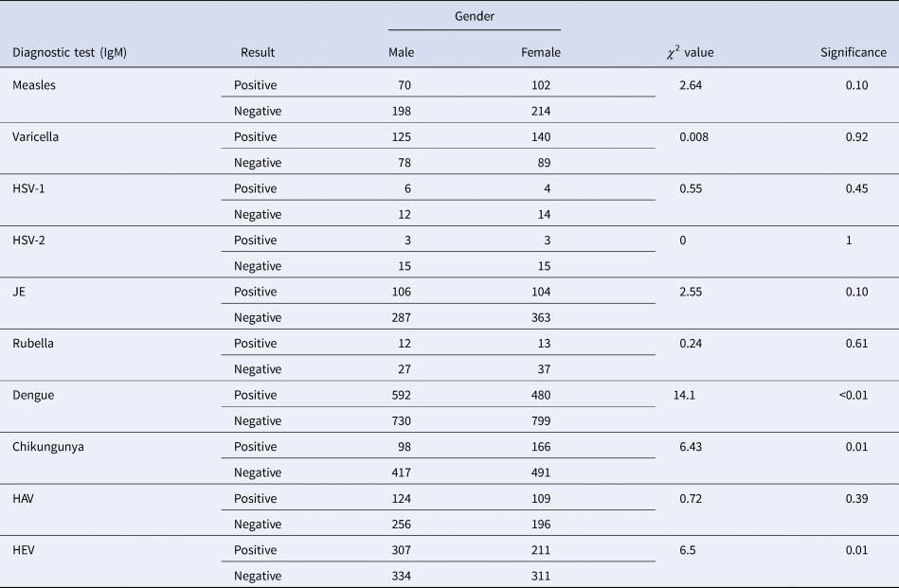Select the χ² value column header

tap(690, 53)
